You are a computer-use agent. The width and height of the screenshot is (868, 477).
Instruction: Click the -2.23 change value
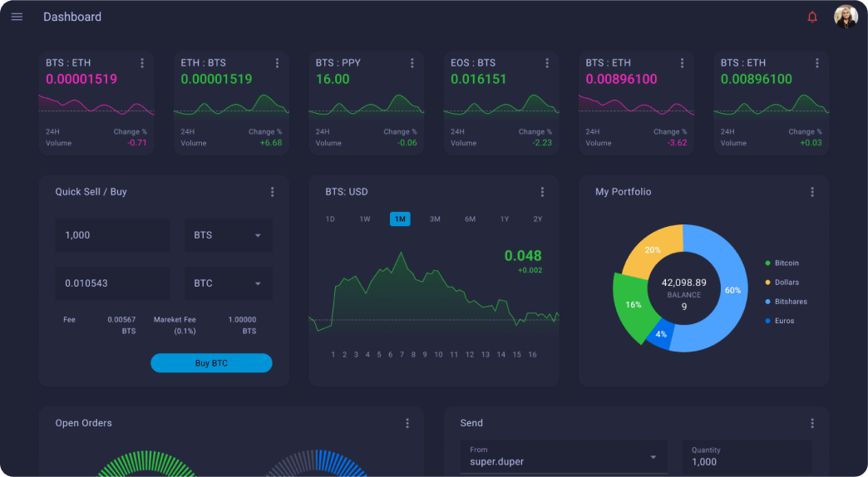(x=542, y=143)
